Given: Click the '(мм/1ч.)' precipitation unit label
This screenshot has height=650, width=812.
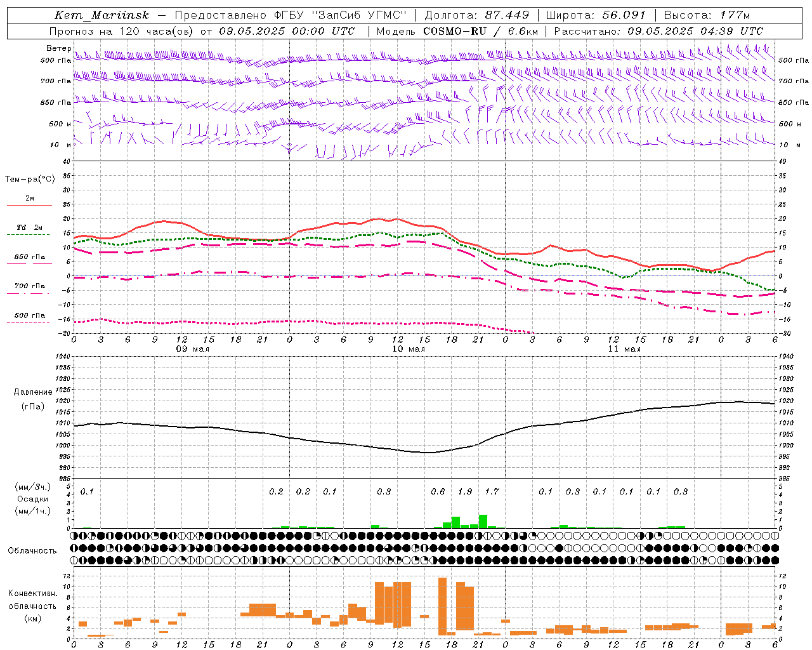Looking at the screenshot, I should (x=33, y=511).
